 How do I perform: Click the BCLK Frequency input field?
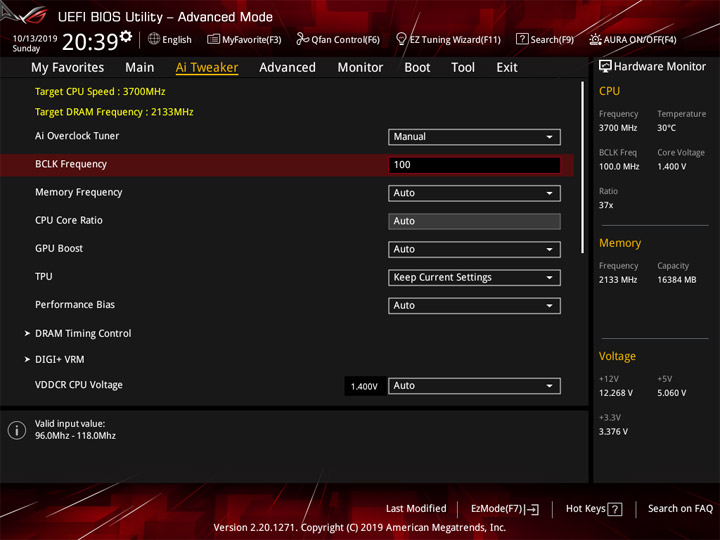coord(474,165)
